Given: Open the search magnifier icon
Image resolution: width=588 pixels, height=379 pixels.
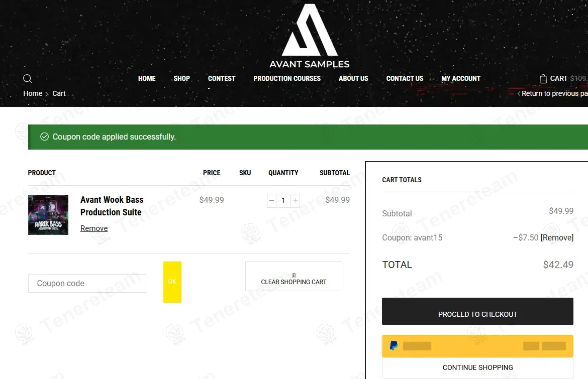Looking at the screenshot, I should [x=27, y=79].
